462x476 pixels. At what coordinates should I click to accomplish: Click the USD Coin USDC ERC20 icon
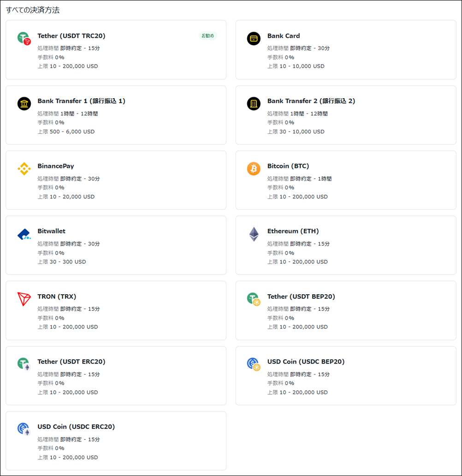24,429
